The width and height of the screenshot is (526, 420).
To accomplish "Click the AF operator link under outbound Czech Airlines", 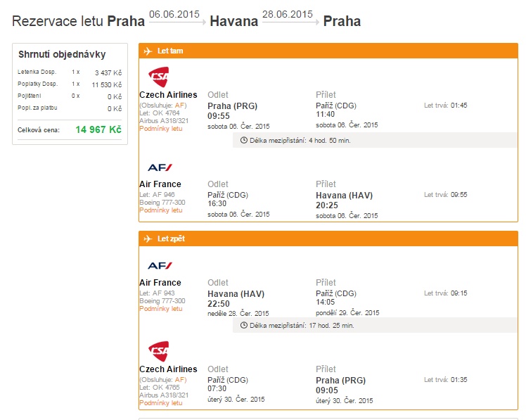I will click(x=179, y=106).
